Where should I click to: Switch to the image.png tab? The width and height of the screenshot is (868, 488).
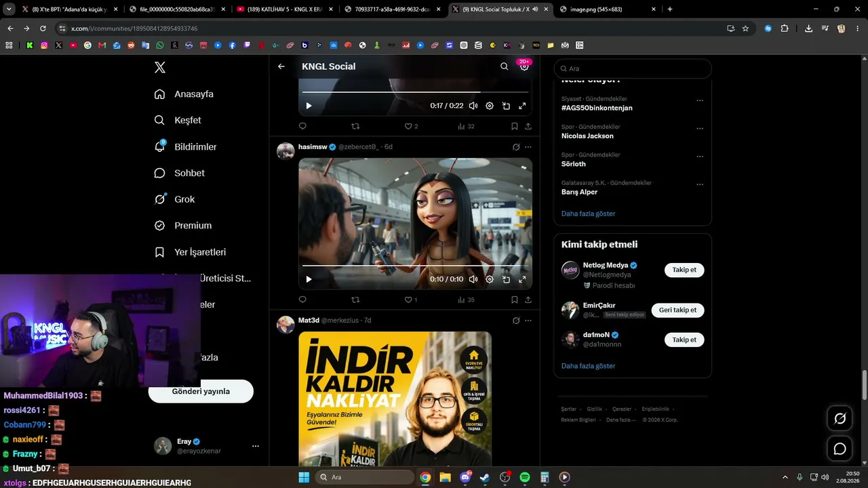(x=608, y=9)
